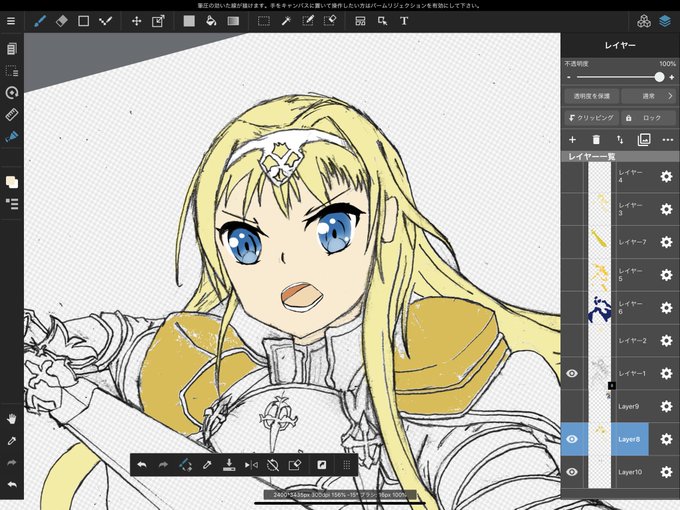The image size is (680, 510).
Task: Open the color swatch in left sidebar
Action: coord(12,182)
